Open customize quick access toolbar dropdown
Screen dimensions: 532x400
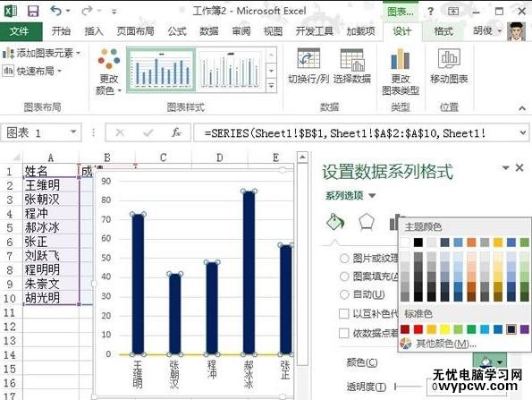114,12
